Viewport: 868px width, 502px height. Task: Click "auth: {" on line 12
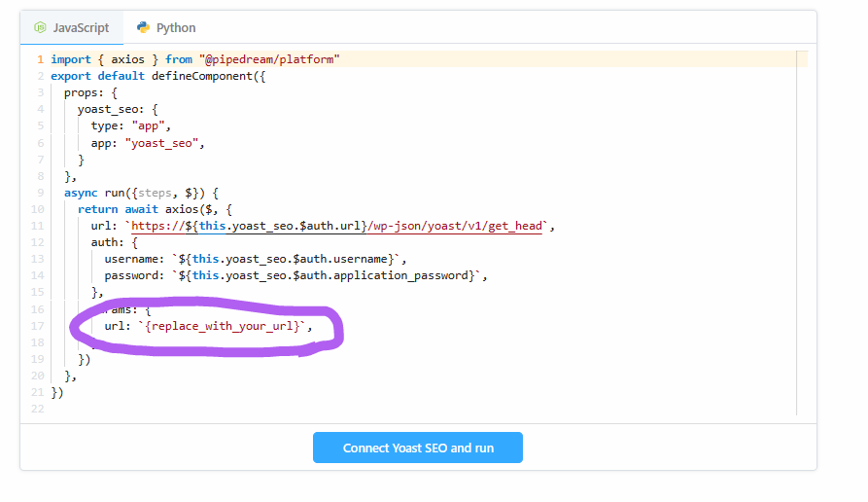tap(115, 242)
